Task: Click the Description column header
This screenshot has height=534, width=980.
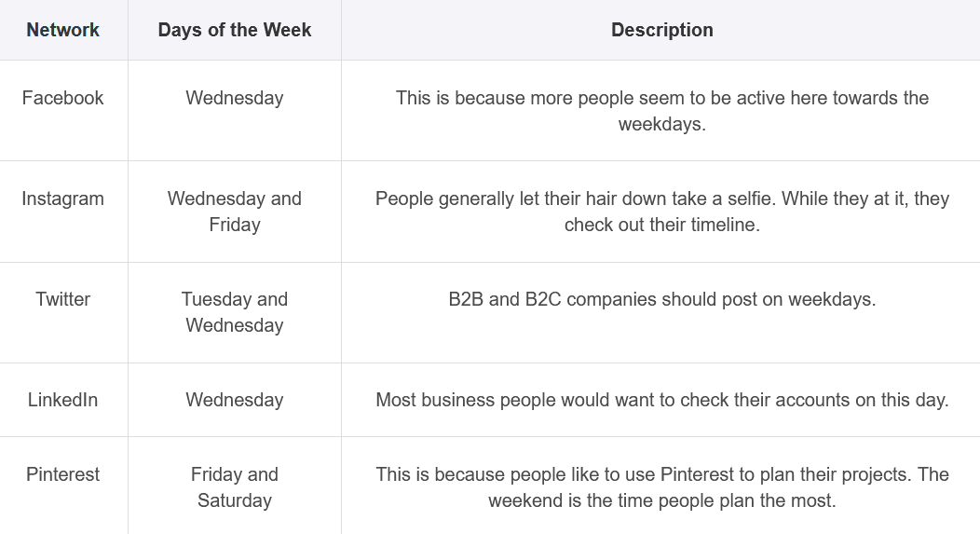Action: 661,30
